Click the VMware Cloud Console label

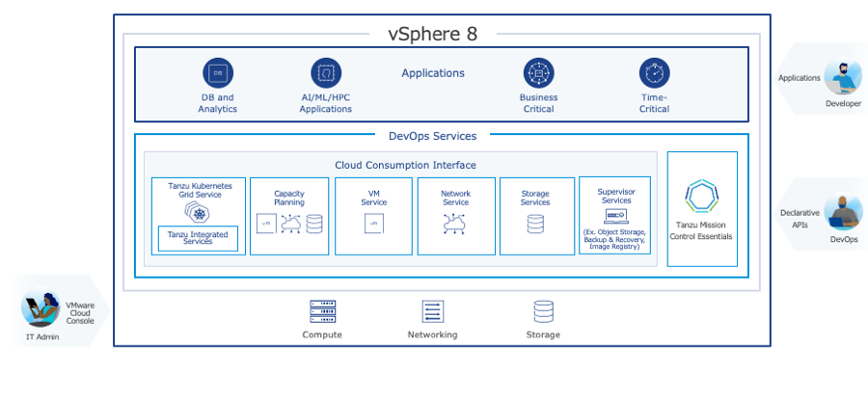(80, 313)
